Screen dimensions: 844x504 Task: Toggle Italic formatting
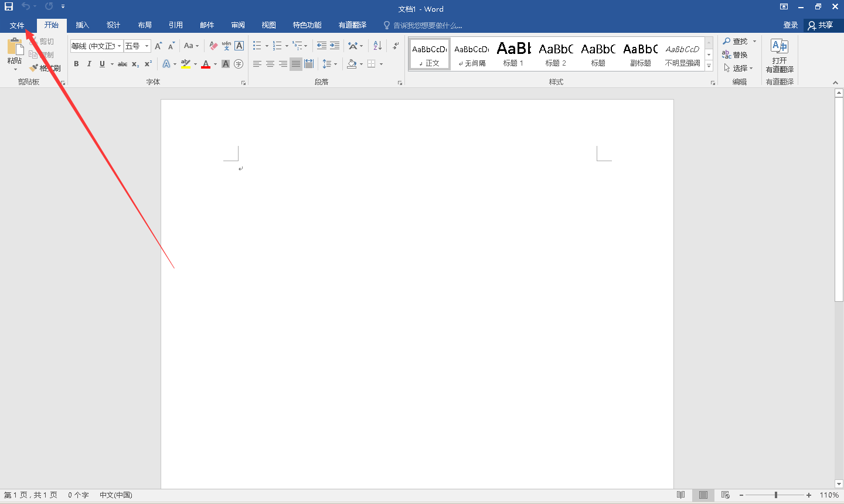[89, 64]
